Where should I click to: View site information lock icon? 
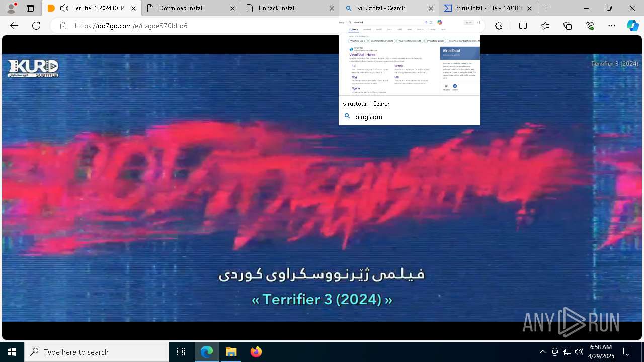[x=63, y=26]
